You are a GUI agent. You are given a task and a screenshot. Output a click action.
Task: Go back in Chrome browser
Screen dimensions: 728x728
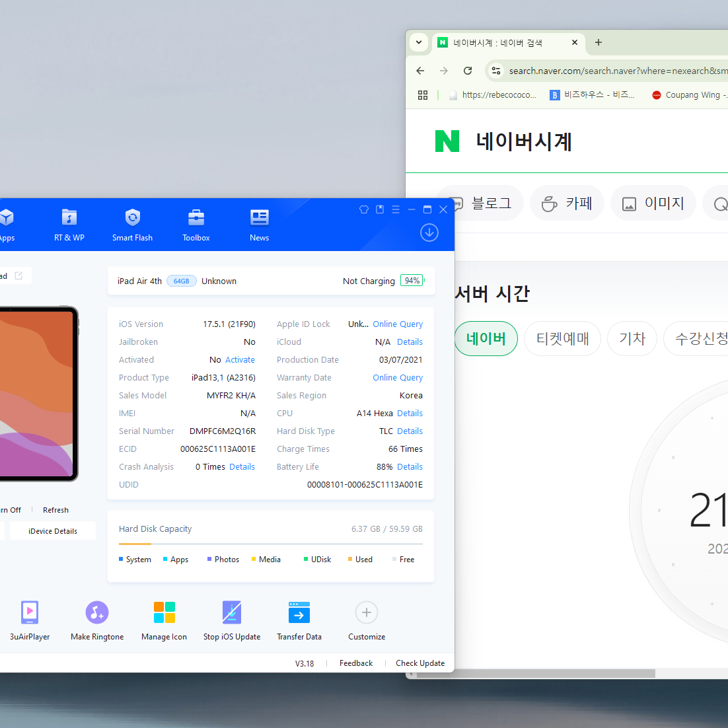420,71
